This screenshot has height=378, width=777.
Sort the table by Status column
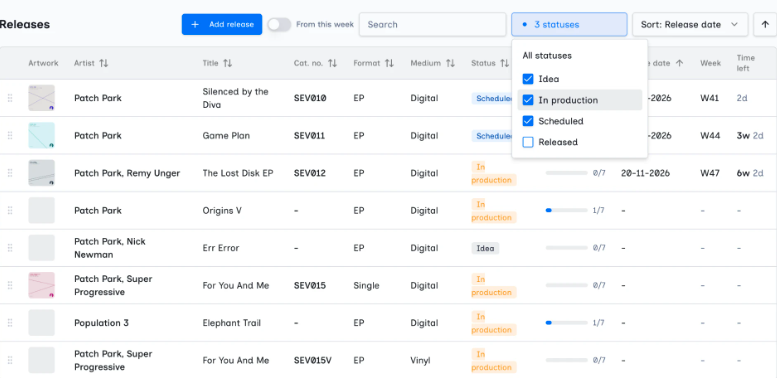click(490, 63)
